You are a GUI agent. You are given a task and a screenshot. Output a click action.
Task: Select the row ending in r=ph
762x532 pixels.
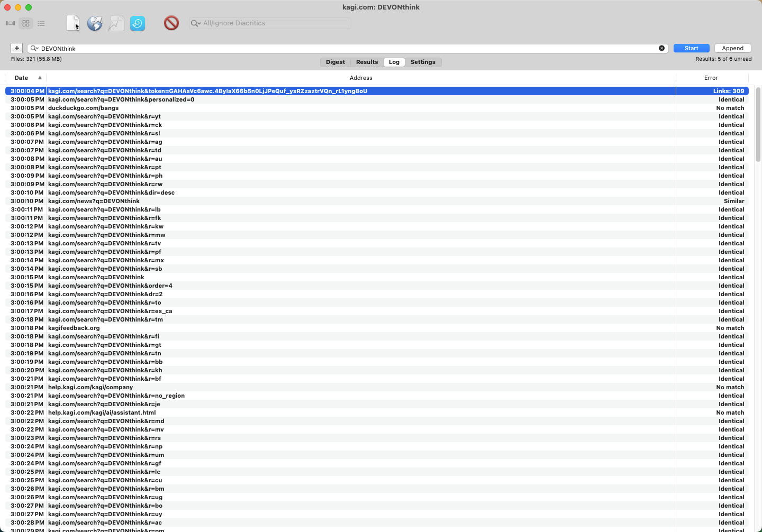point(377,176)
